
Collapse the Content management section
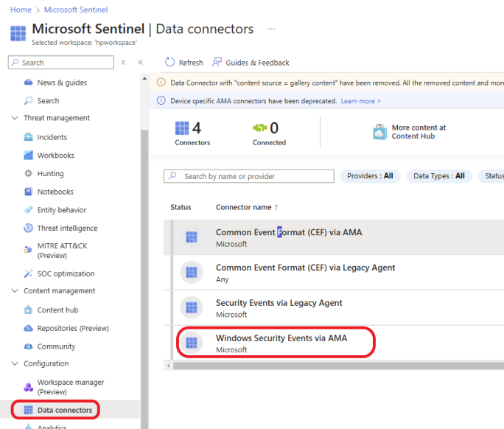tap(15, 290)
